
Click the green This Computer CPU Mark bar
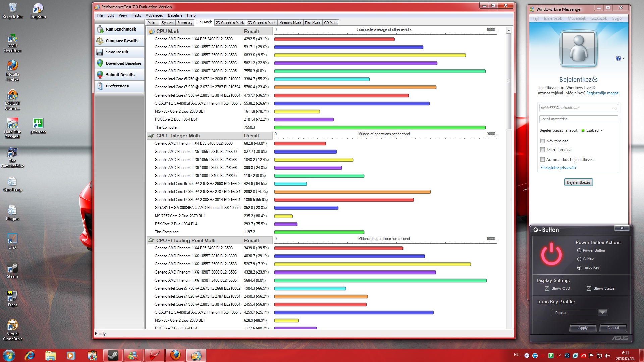point(380,127)
